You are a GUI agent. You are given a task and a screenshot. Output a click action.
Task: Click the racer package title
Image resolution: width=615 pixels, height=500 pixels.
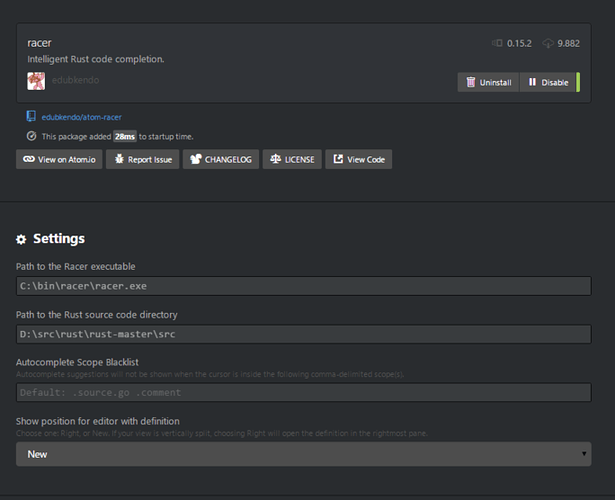pyautogui.click(x=39, y=43)
